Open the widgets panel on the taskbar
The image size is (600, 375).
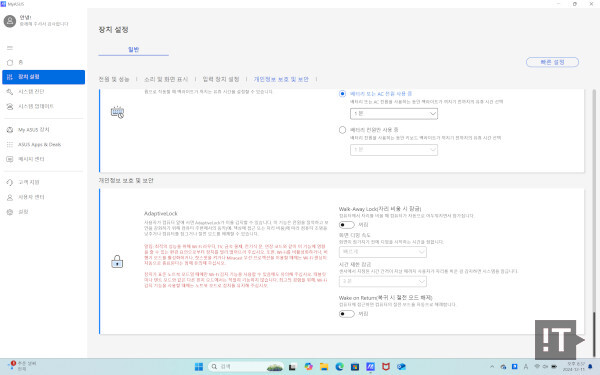click(22, 366)
